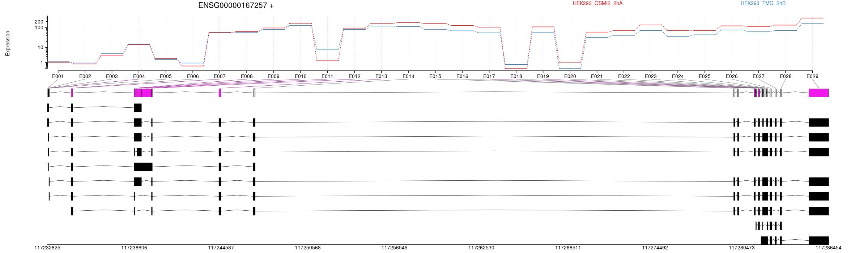Click exon label E022
Image resolution: width=868 pixels, height=253 pixels.
coord(624,76)
